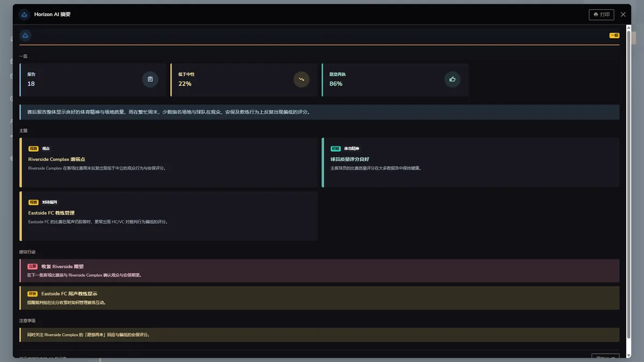
Task: Click the yellow 一般 severity badge
Action: click(x=614, y=35)
